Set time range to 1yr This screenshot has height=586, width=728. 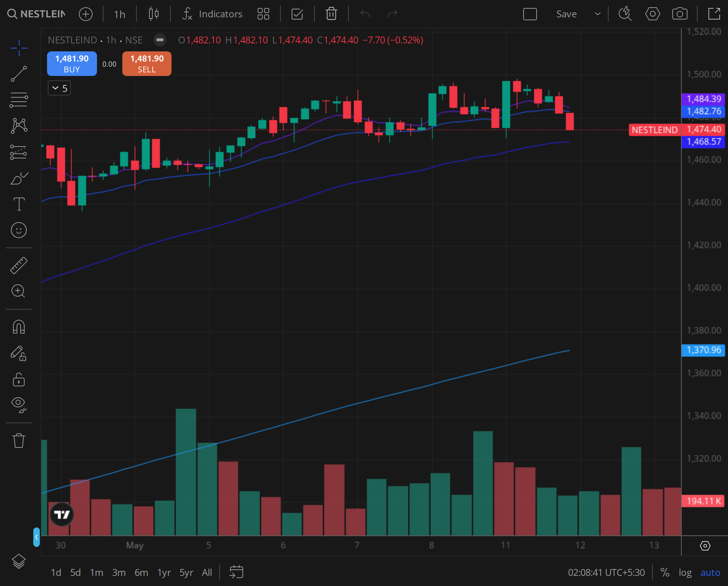[164, 573]
